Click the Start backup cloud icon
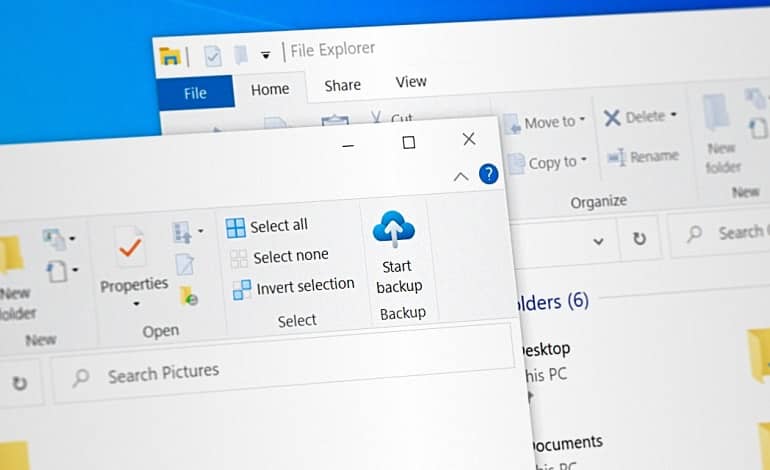Screen dimensions: 770x470 click(394, 229)
